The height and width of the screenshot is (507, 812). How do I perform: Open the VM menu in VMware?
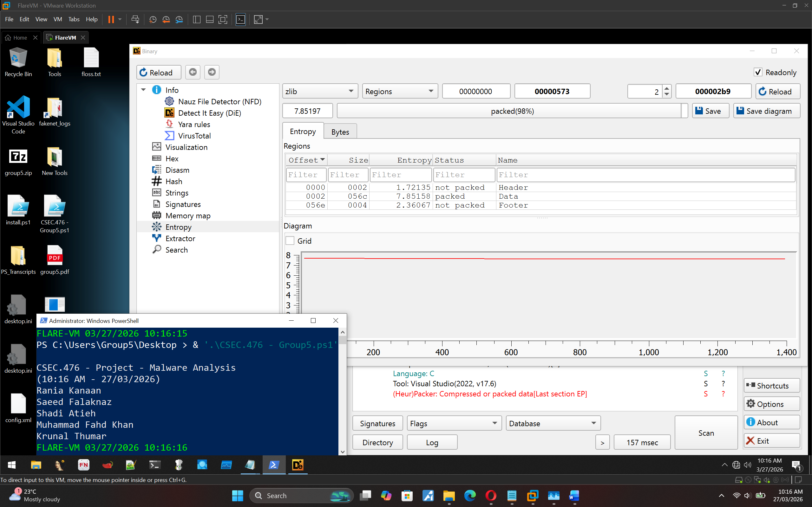point(57,19)
